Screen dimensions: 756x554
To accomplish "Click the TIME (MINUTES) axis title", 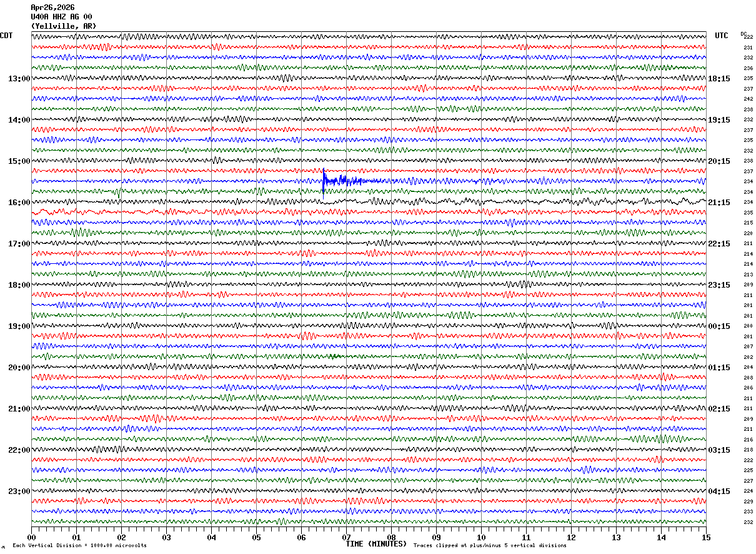I will [376, 544].
